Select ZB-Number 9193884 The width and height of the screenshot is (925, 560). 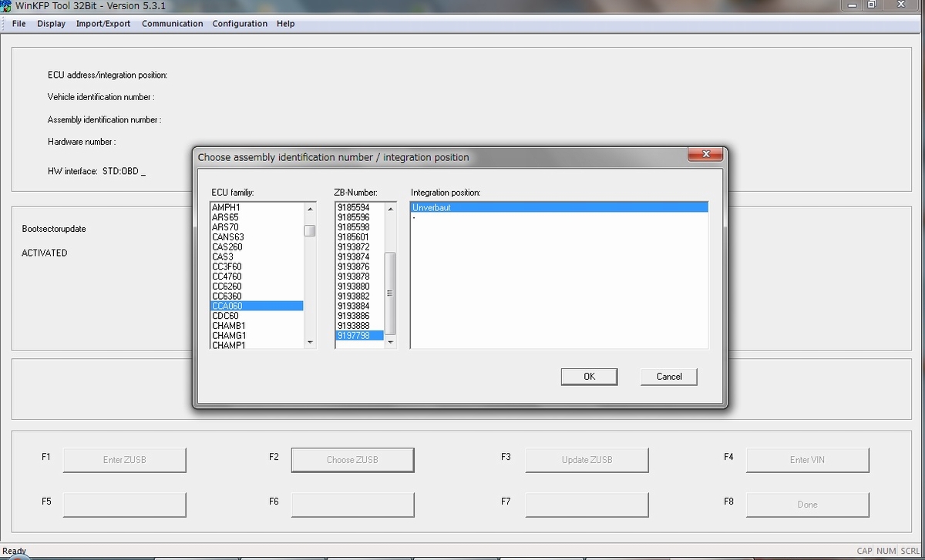pos(359,306)
